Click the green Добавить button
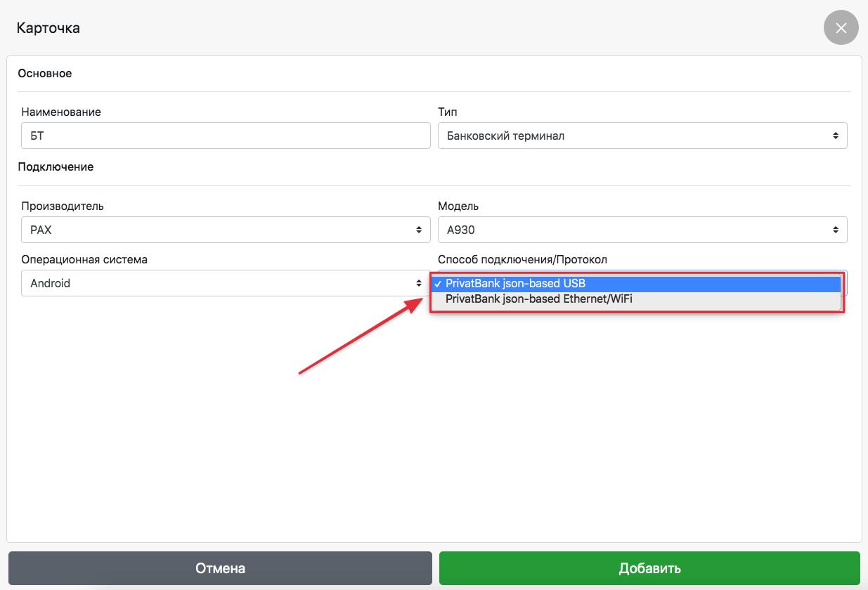Screen dimensions: 868x590 pyautogui.click(x=649, y=568)
